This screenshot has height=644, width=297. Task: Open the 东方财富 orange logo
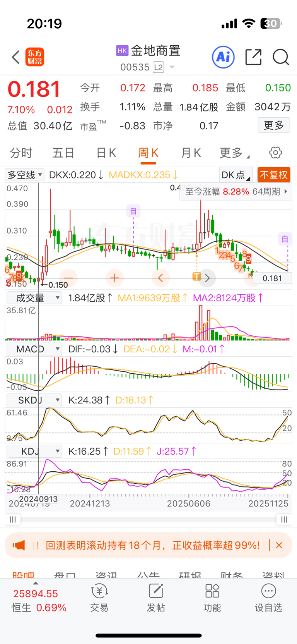(x=35, y=57)
